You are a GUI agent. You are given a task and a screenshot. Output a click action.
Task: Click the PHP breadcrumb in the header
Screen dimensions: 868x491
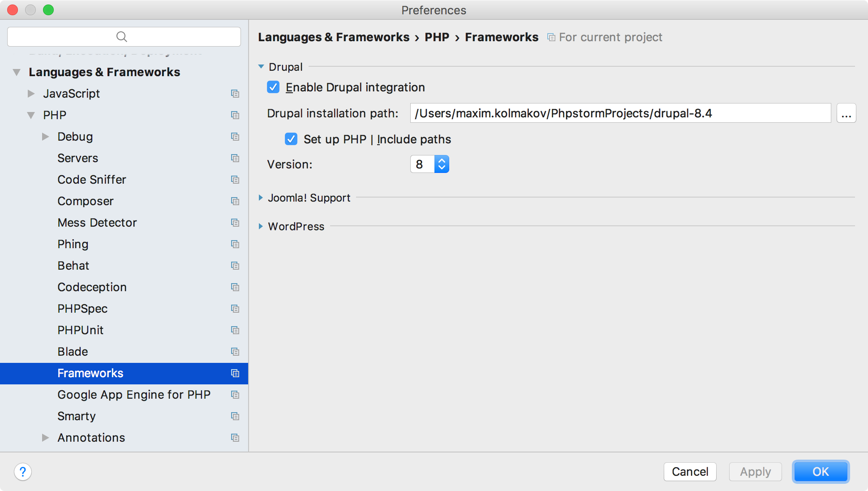click(x=437, y=37)
